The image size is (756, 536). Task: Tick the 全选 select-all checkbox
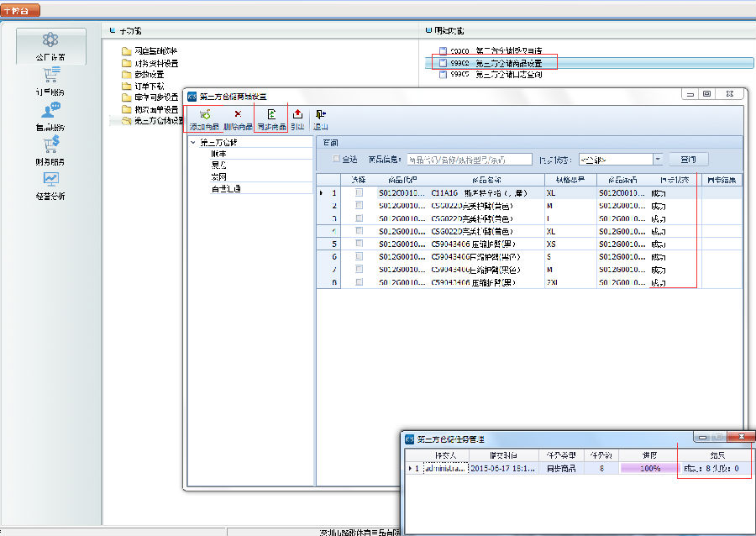(336, 159)
